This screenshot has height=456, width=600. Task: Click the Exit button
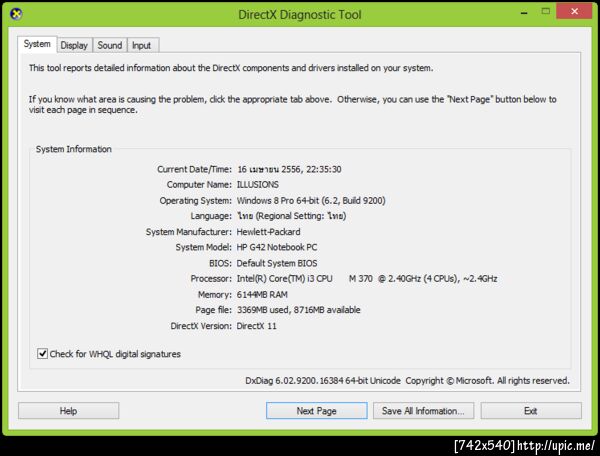tap(531, 410)
